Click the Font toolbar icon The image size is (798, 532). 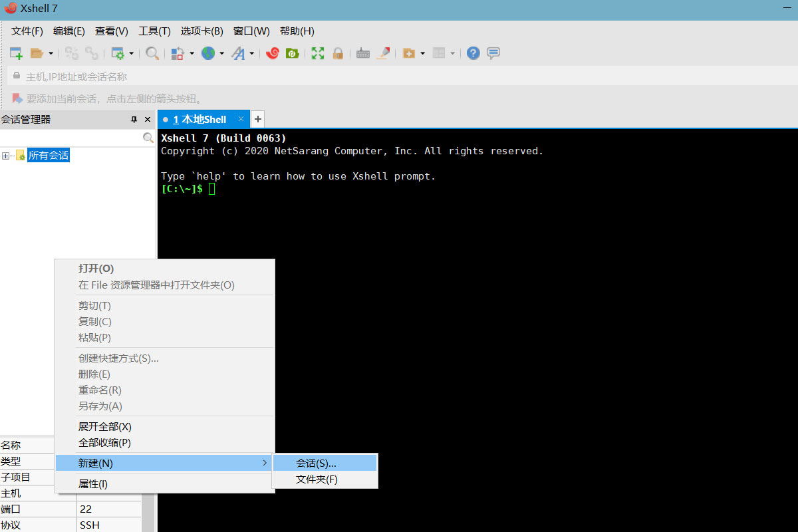click(x=238, y=53)
